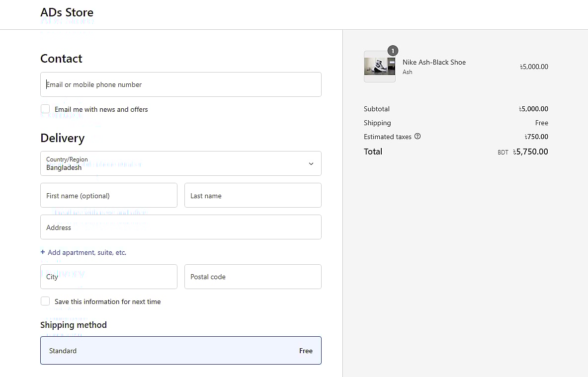Select the Standard shipping method option
This screenshot has height=377, width=588.
[180, 351]
